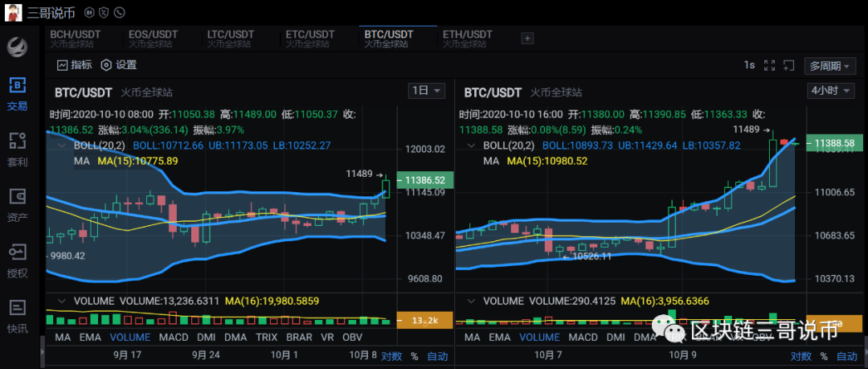868x369 pixels.
Task: Select EMA indicator below 4小时 chart
Action: 500,337
